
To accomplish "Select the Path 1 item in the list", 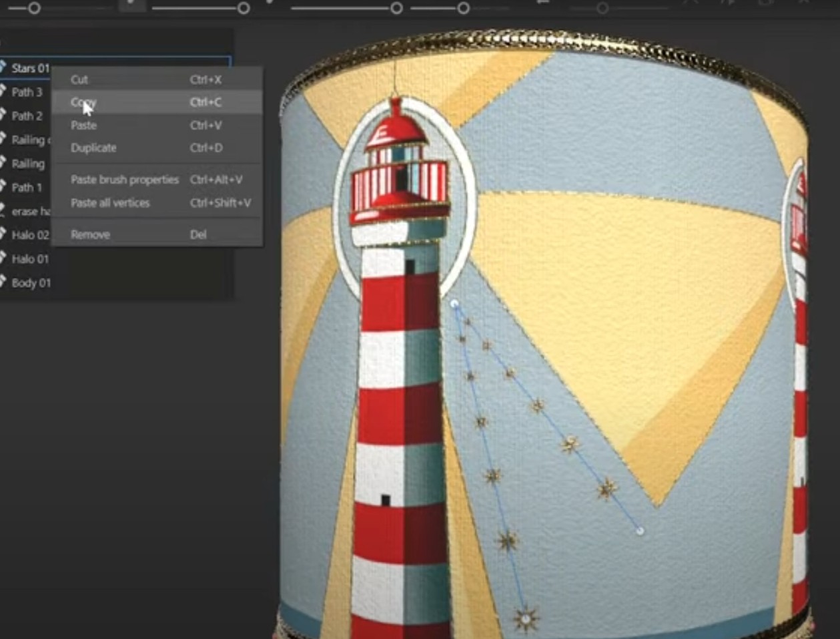I will pos(27,188).
